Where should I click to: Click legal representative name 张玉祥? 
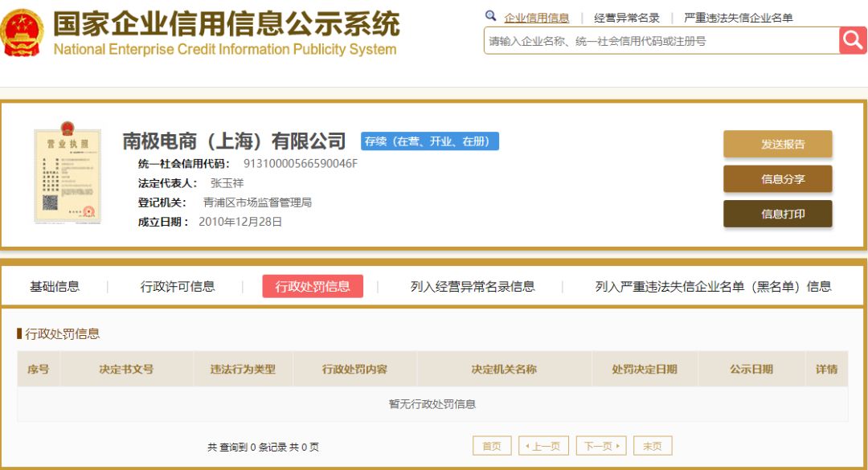227,183
